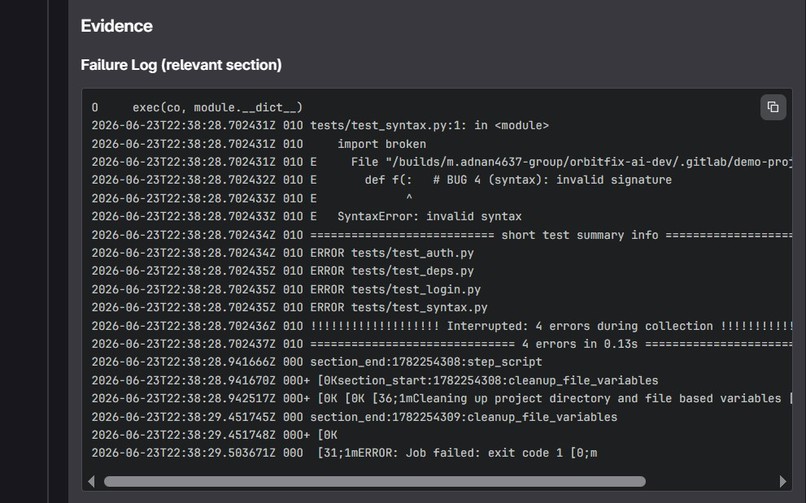806x503 pixels.
Task: Click 'ERROR tests/test_login.py' line
Action: tap(286, 289)
